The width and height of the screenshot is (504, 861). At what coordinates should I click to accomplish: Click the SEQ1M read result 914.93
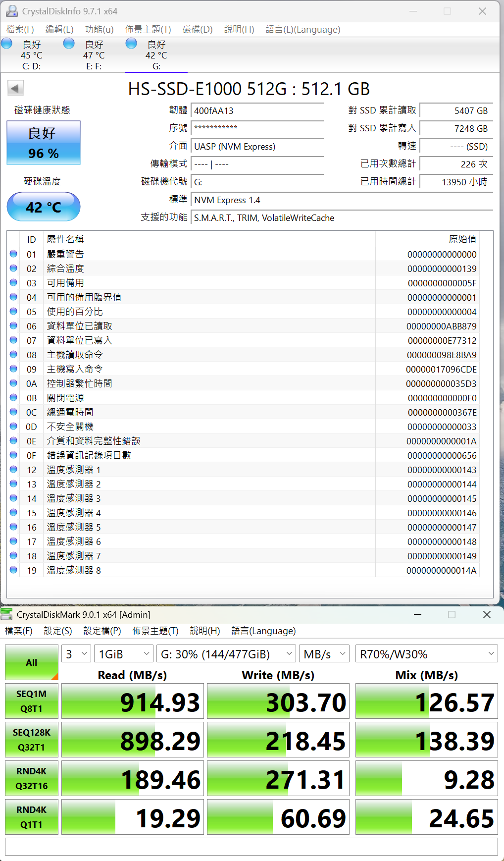tap(133, 701)
